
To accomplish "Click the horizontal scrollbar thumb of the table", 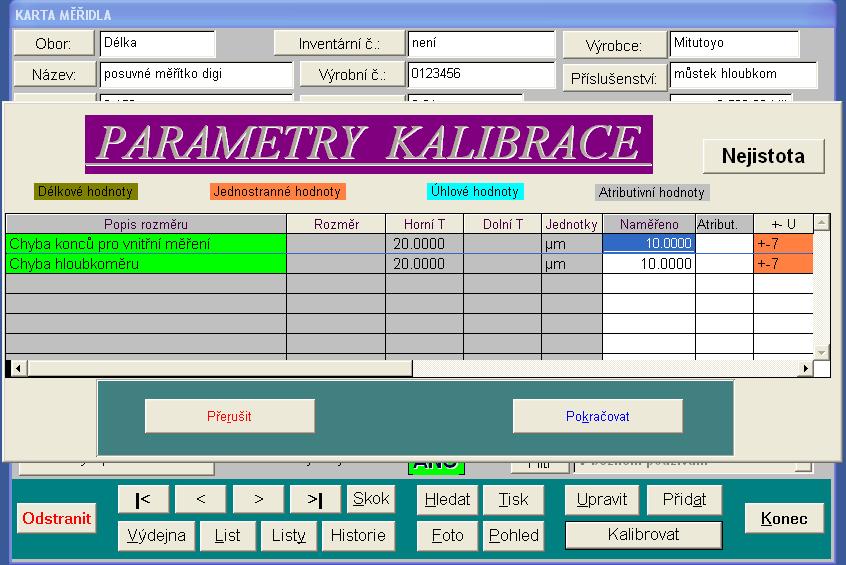I will pos(220,369).
